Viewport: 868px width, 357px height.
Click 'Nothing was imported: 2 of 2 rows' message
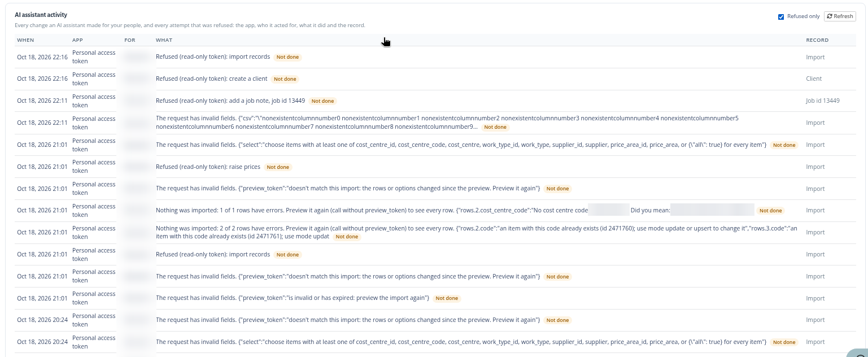click(476, 233)
